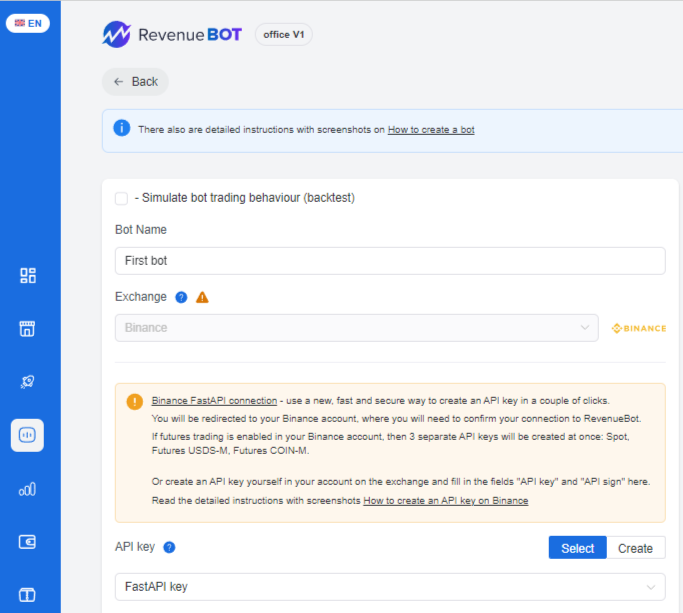Expand the FastAPI key dropdown
Viewport: 683px width, 613px height.
point(390,587)
